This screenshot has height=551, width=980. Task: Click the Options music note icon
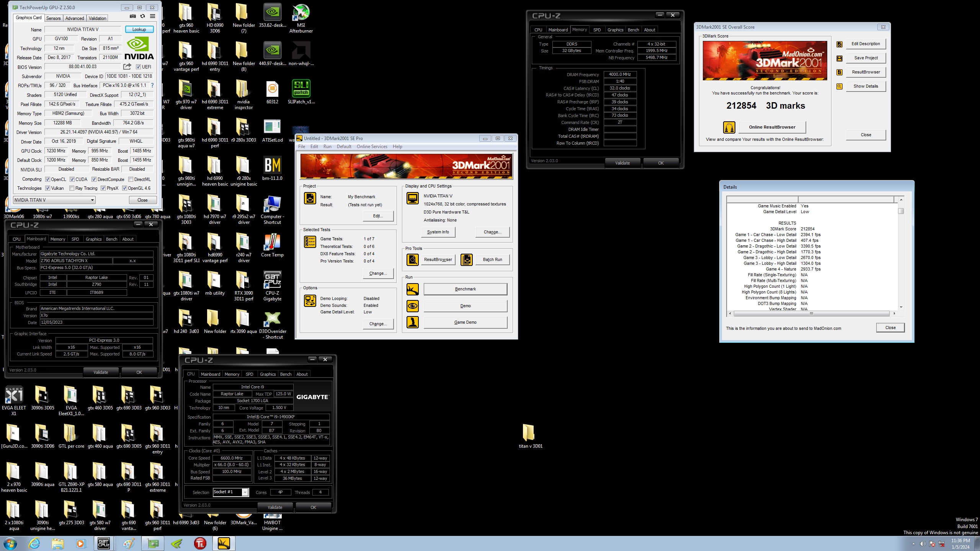(x=310, y=301)
